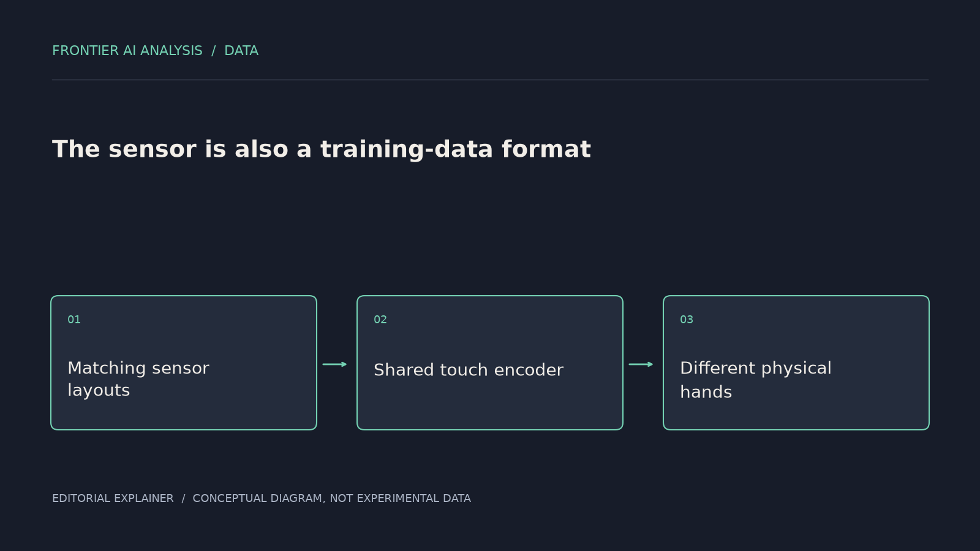Click the word hands in the third card
Viewport: 980px width, 551px height.
click(x=706, y=392)
